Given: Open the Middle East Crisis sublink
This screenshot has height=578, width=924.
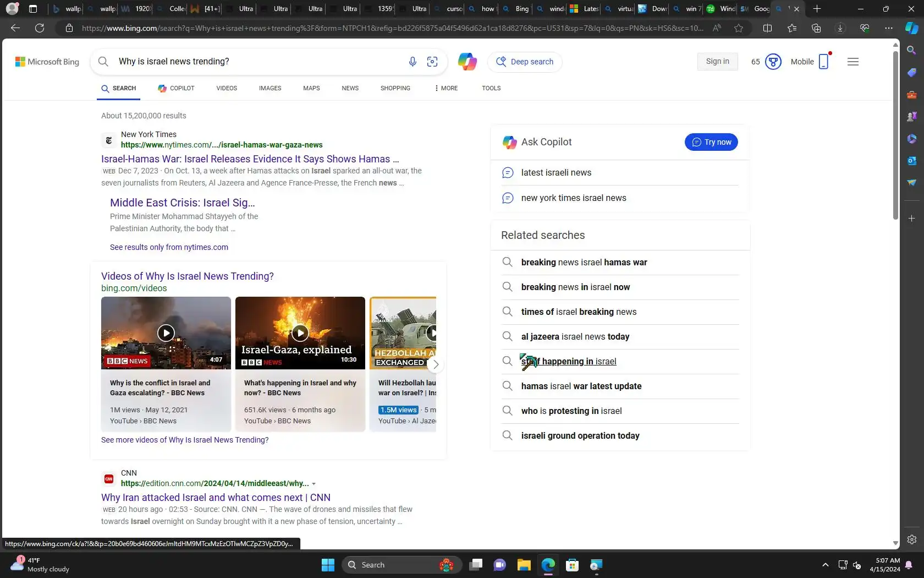Looking at the screenshot, I should (182, 203).
